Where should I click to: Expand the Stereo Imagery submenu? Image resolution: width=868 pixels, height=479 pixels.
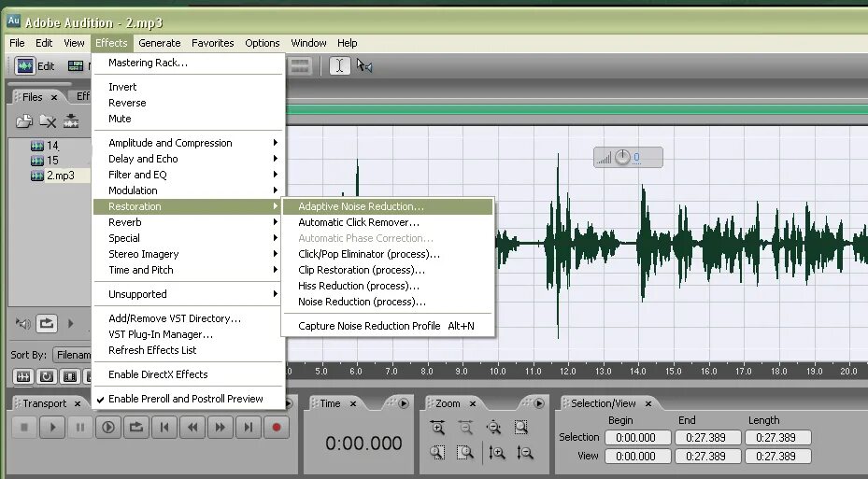pos(188,254)
